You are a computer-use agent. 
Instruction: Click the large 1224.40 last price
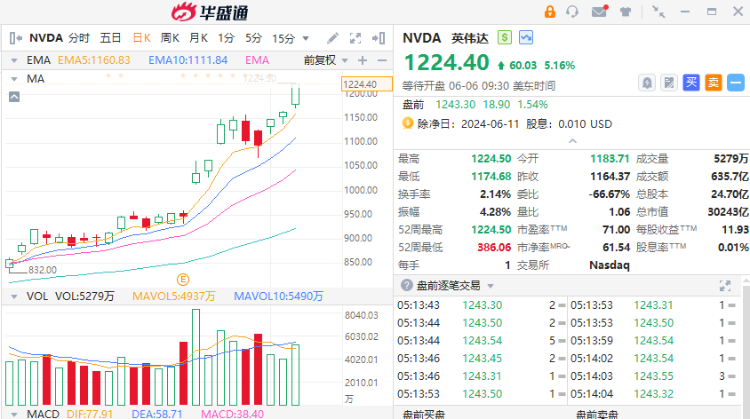pyautogui.click(x=447, y=62)
